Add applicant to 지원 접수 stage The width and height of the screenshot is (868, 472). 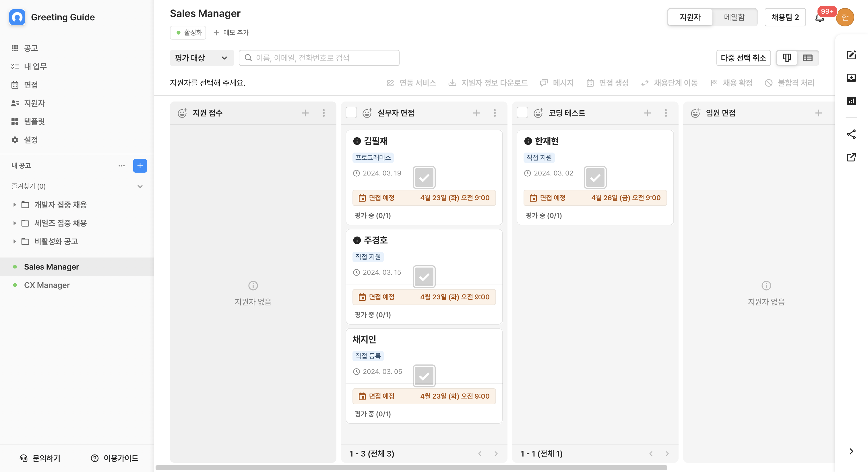[x=305, y=113]
